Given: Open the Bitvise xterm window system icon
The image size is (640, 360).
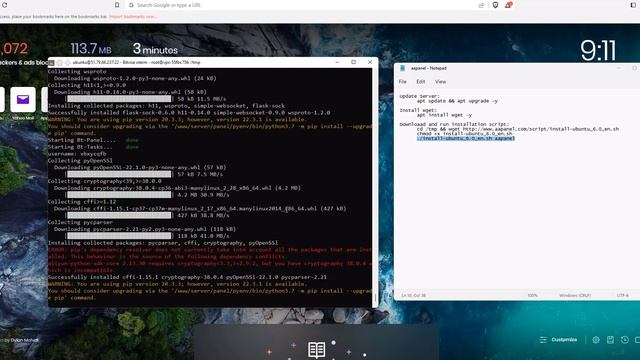Looking at the screenshot, I should coord(52,62).
